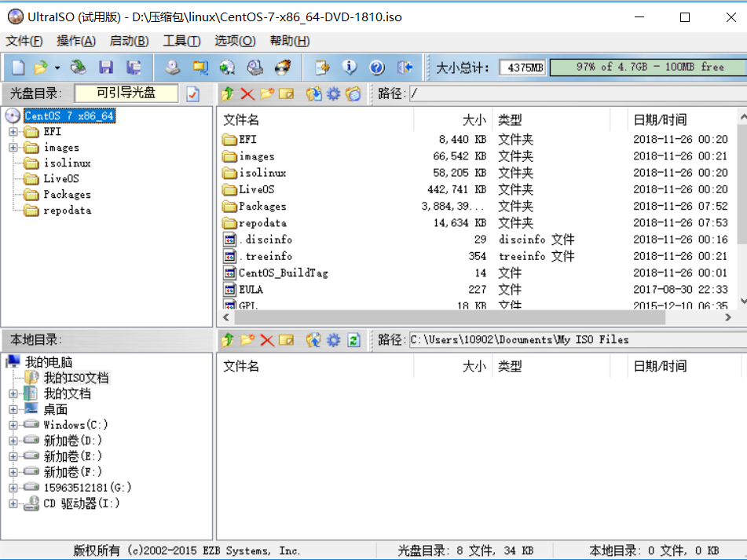Select the LiveOS folder in file list

coord(256,189)
